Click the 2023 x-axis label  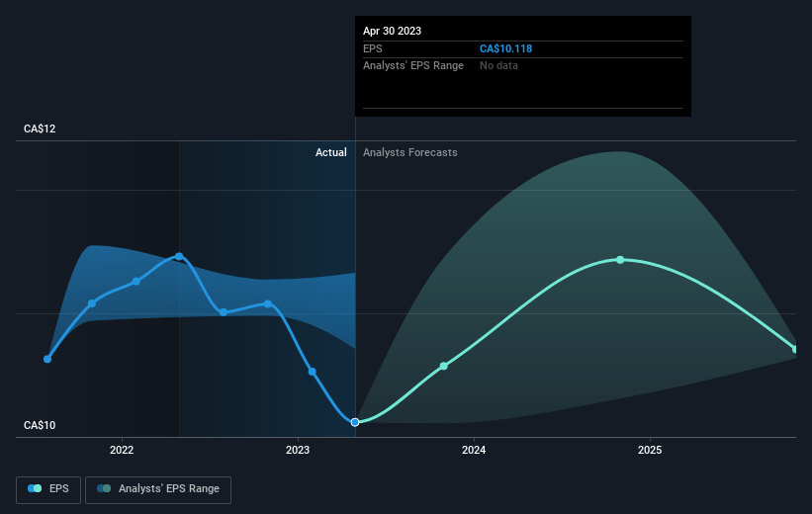pyautogui.click(x=298, y=450)
